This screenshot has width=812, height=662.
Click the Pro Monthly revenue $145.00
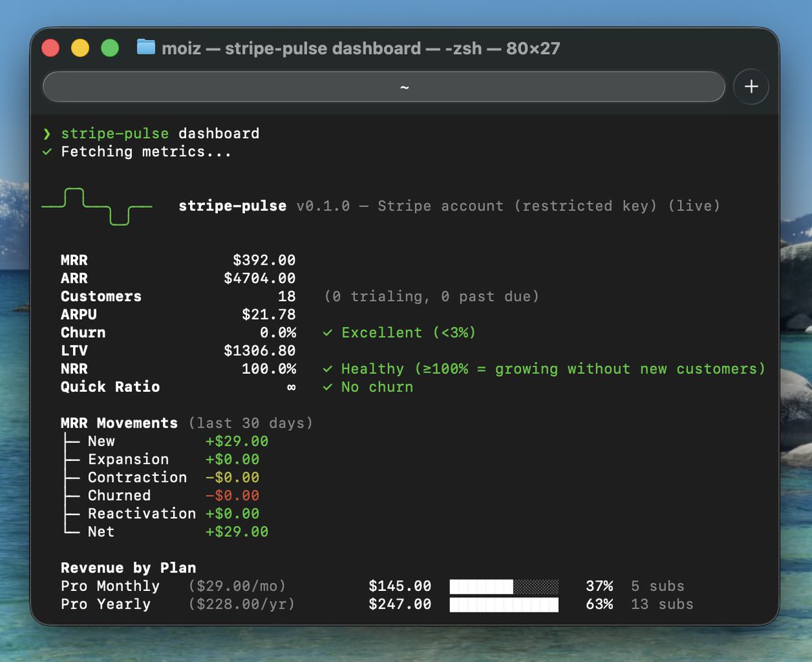[x=400, y=586]
